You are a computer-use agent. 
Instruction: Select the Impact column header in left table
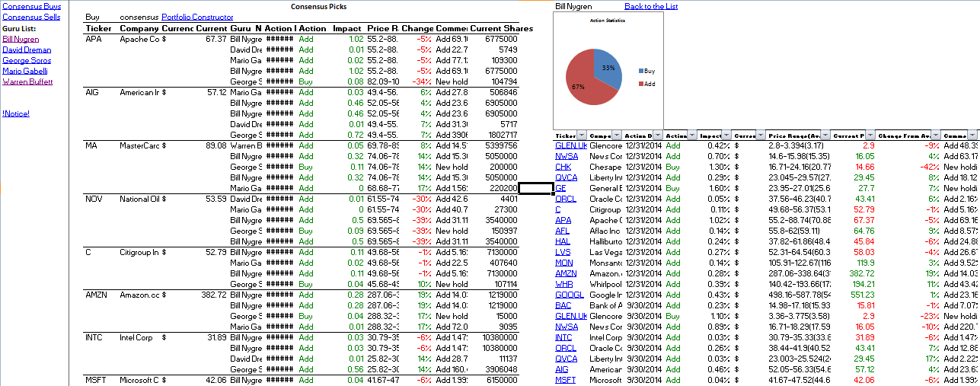click(x=347, y=28)
